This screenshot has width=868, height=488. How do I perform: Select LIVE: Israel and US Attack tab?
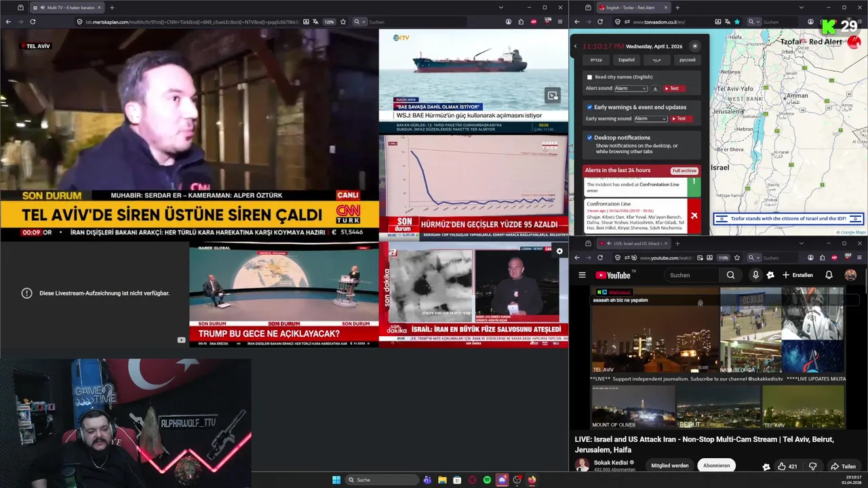(634, 243)
